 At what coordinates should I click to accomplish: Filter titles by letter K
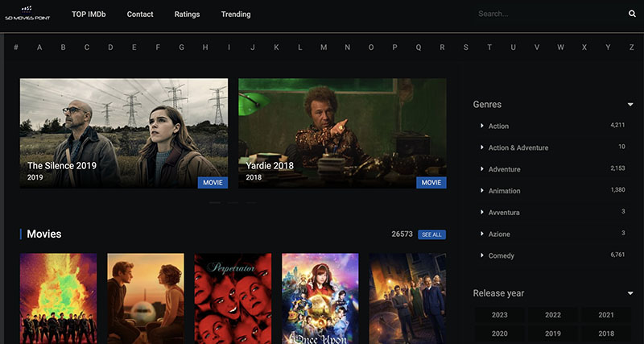[276, 48]
